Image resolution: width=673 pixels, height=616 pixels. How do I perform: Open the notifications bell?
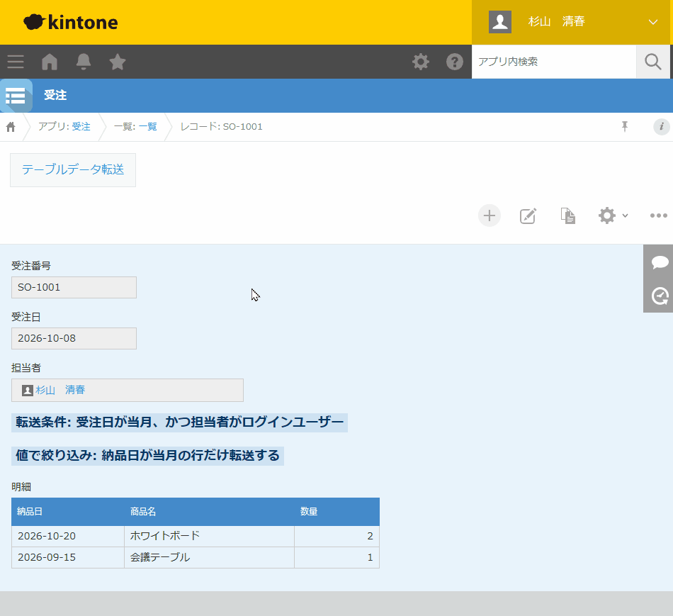point(84,62)
